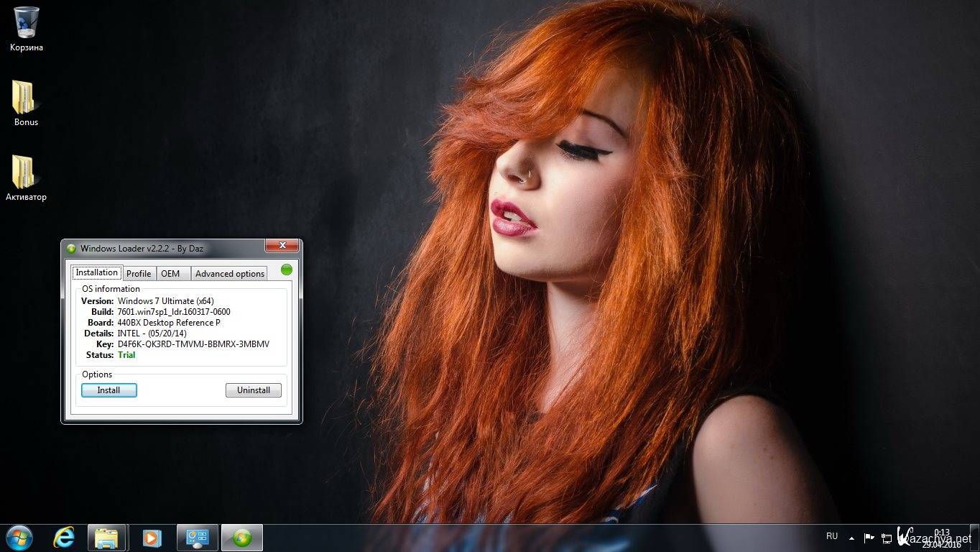Click the green status indicator in Windows Loader

[287, 270]
